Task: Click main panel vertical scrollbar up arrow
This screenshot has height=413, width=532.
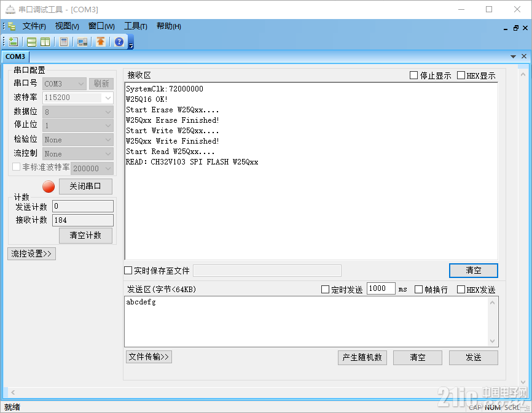Action: (523, 74)
